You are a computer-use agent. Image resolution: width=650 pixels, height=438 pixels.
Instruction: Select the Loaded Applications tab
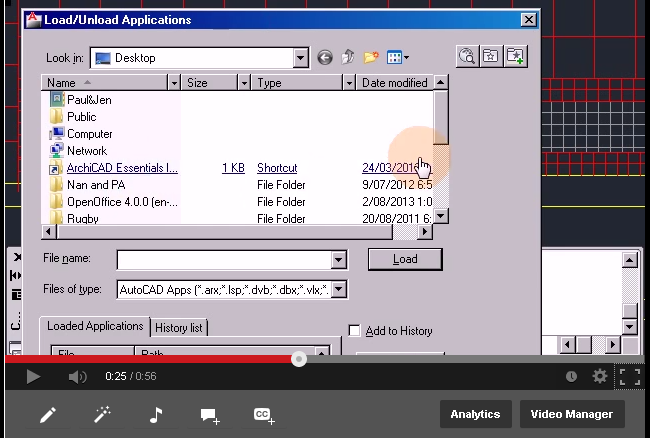click(x=95, y=326)
